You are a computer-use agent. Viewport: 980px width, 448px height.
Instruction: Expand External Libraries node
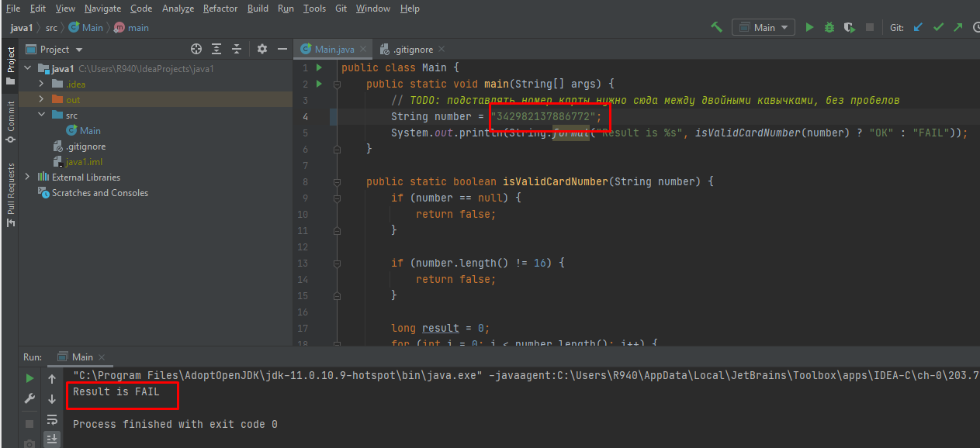pyautogui.click(x=29, y=177)
